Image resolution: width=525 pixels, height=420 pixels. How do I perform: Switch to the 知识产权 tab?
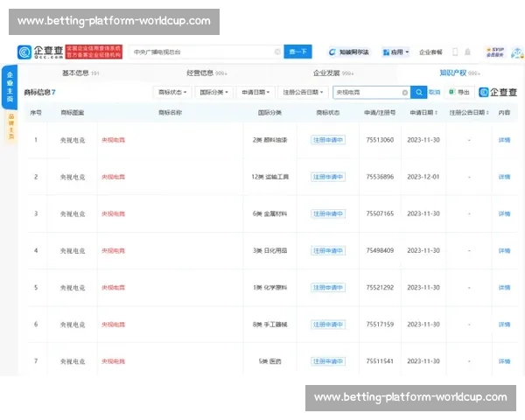pyautogui.click(x=459, y=73)
